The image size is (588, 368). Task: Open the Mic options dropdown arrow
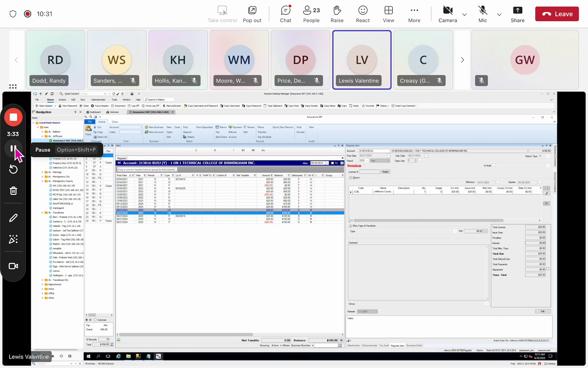[x=499, y=14]
